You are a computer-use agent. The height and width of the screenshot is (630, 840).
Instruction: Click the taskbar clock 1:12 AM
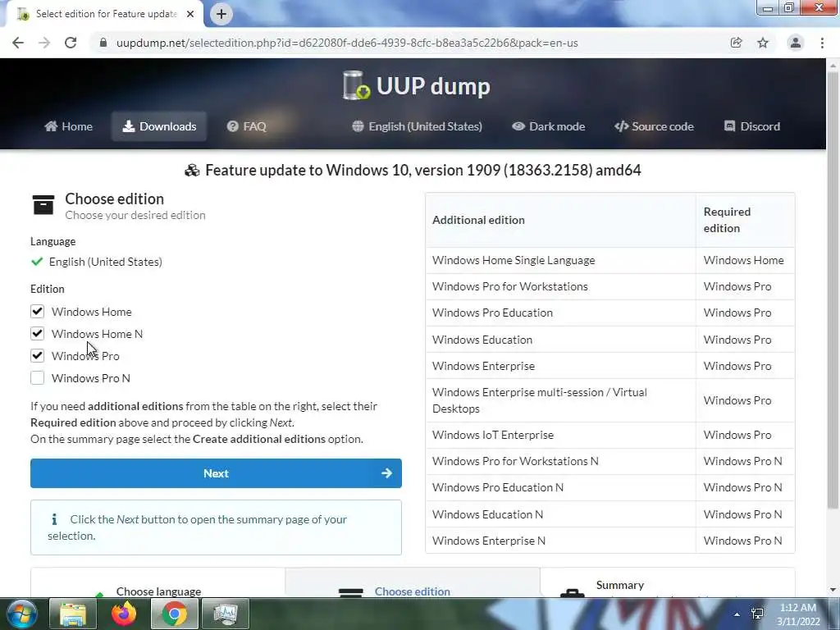pos(798,608)
